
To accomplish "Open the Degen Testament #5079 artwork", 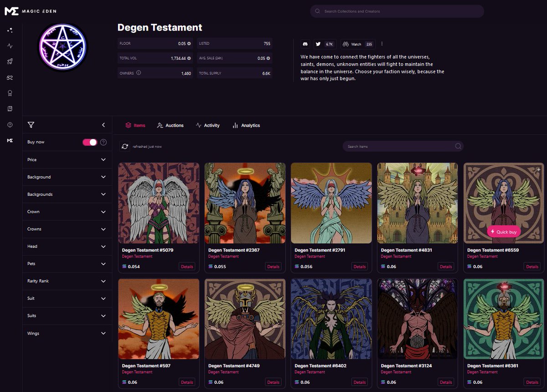I will point(159,203).
